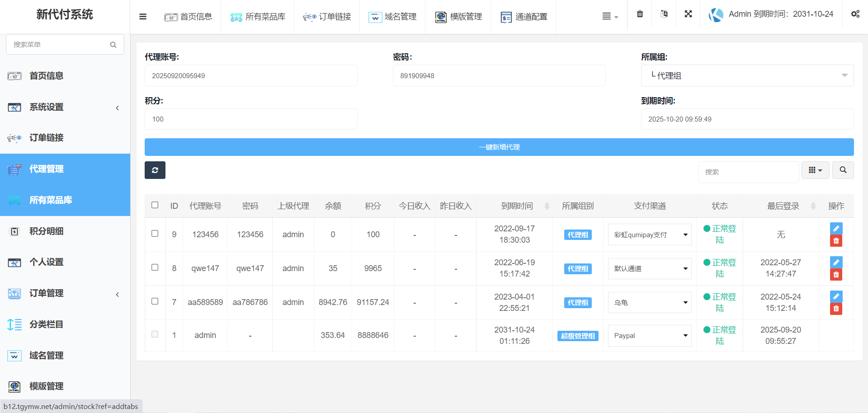This screenshot has width=868, height=413.
Task: Open the 所属组 代理组 dropdown
Action: click(747, 75)
